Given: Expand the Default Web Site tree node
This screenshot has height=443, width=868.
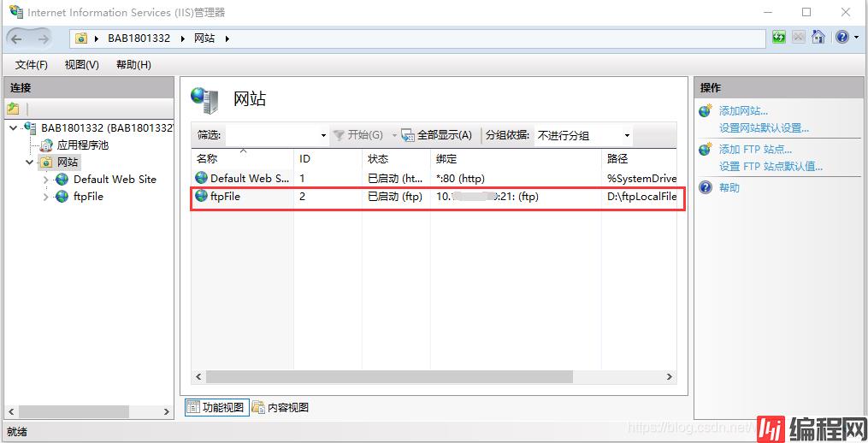Looking at the screenshot, I should point(46,180).
